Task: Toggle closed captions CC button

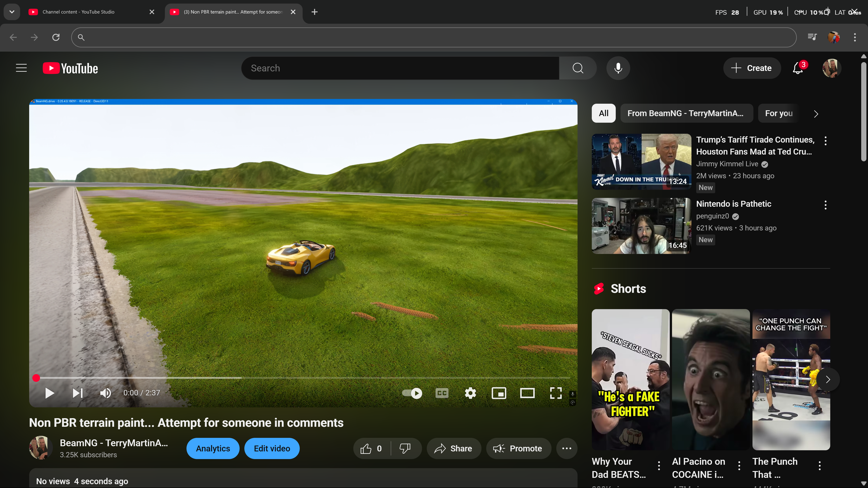Action: 442,393
